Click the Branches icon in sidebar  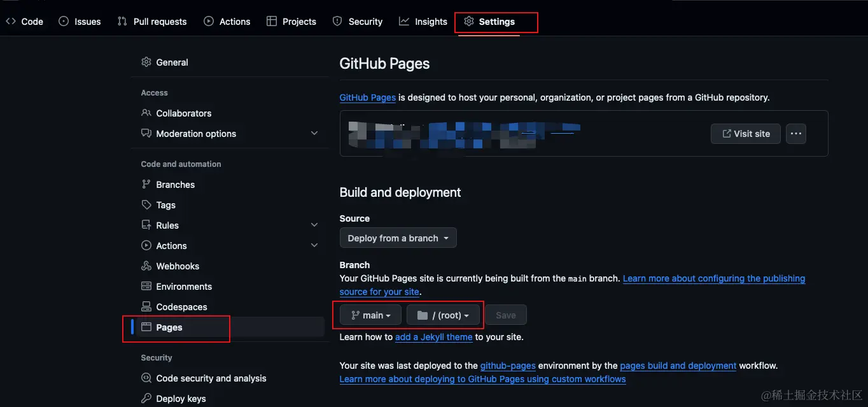coord(146,184)
